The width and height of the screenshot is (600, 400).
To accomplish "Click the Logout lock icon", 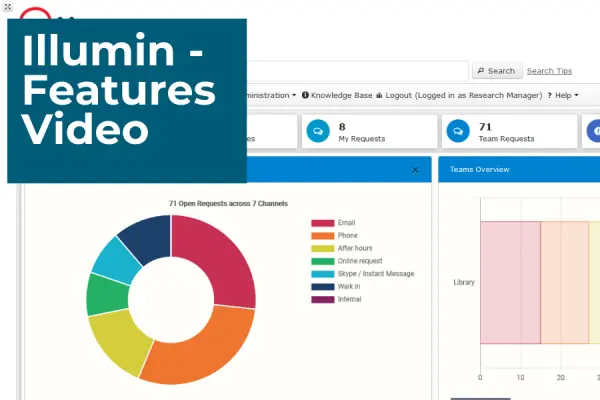I will coord(379,95).
